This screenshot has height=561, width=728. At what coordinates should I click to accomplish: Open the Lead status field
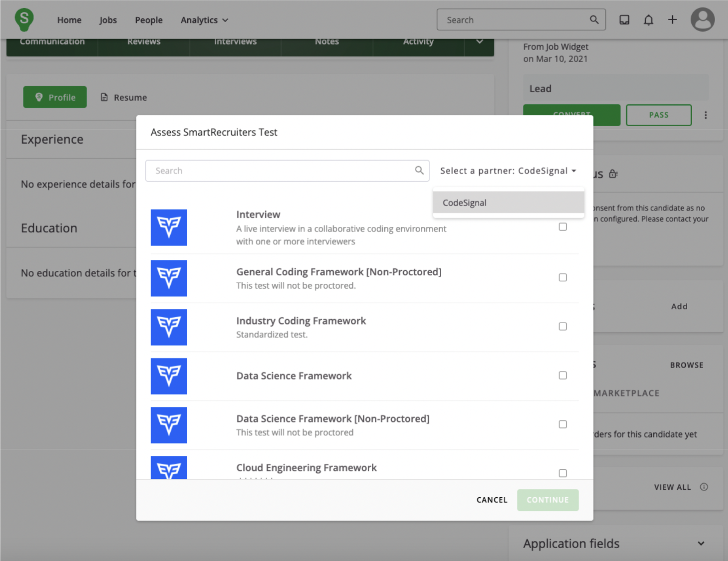616,89
